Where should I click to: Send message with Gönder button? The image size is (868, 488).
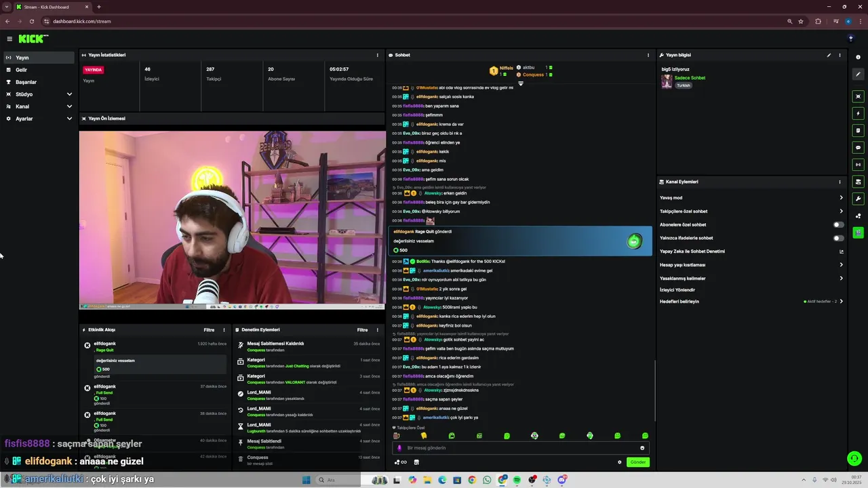coord(638,462)
